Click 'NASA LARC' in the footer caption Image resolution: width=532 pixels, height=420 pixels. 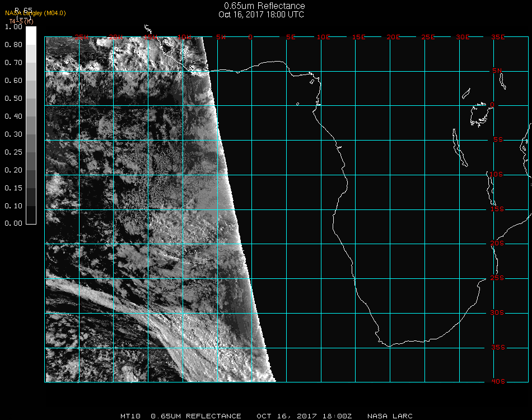point(390,416)
